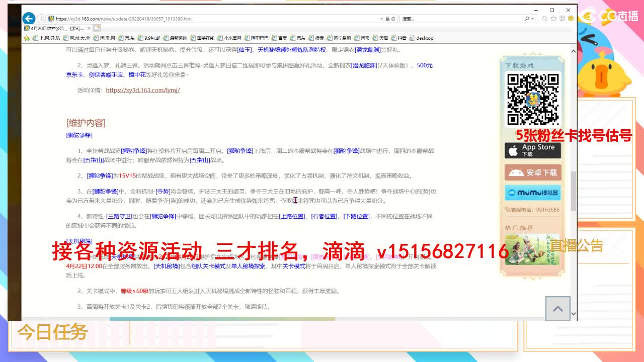Screen dimensions: 644x362
Task: Open the browser Home icon
Action: (x=545, y=19)
